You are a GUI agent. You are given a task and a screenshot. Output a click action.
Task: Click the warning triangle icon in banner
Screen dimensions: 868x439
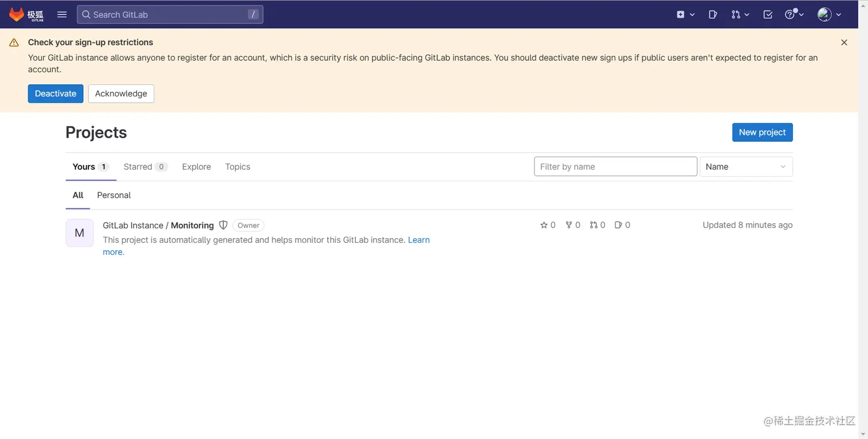click(14, 42)
